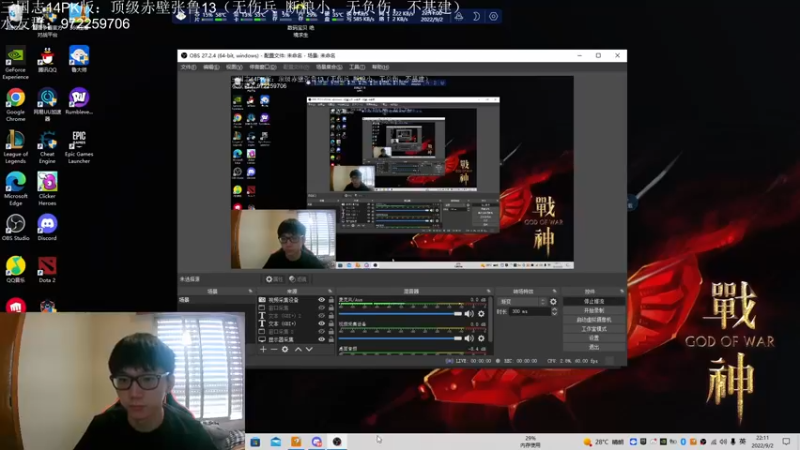The height and width of the screenshot is (450, 800).
Task: Move selected source up in OBS
Action: [x=298, y=349]
